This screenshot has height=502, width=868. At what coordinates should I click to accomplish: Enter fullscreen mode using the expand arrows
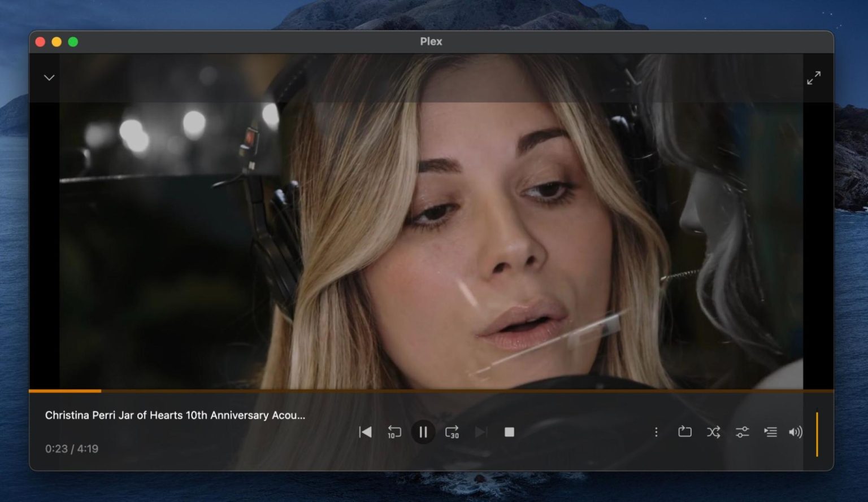[x=813, y=78]
